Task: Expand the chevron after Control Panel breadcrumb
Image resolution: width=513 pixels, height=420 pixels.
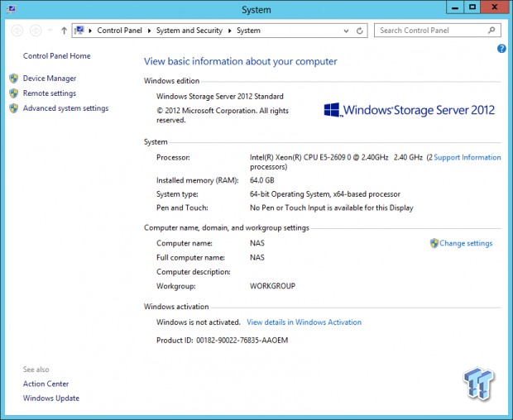Action: (x=149, y=31)
